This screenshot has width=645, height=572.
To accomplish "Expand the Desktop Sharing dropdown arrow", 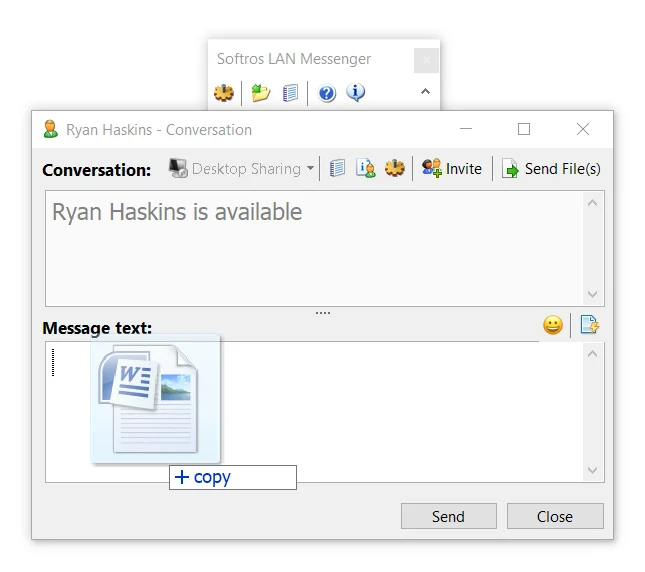I will coord(311,168).
